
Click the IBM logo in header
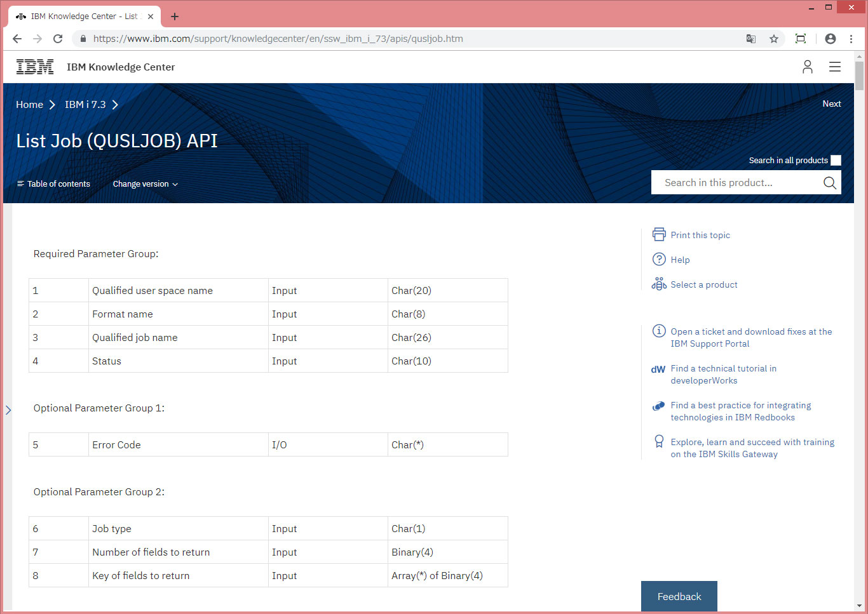[x=35, y=67]
